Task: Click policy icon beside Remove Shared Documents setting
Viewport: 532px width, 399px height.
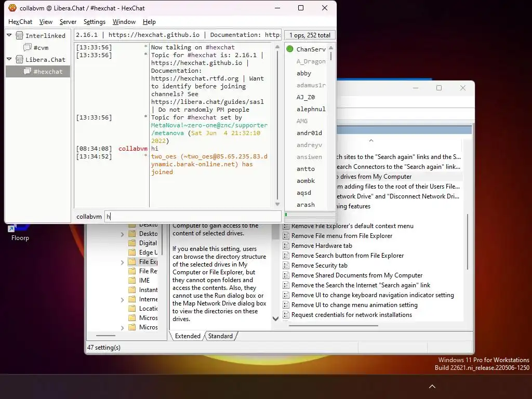Action: click(286, 275)
